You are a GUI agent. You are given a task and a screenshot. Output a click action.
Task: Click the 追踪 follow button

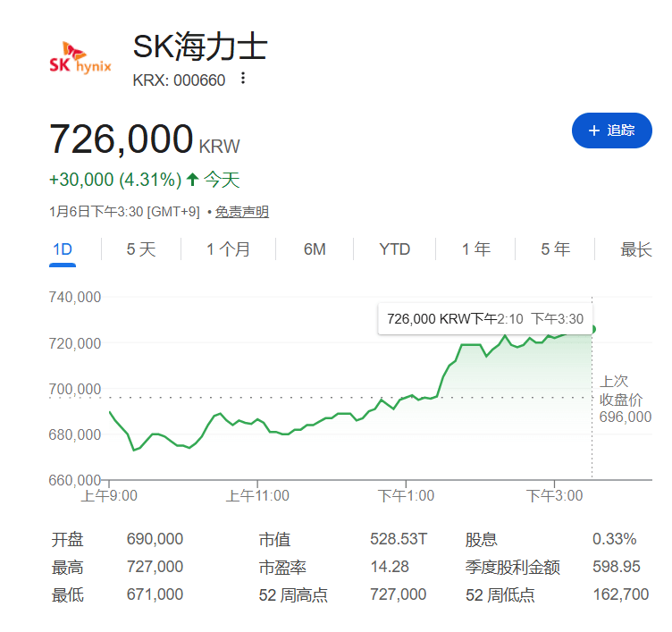click(612, 131)
